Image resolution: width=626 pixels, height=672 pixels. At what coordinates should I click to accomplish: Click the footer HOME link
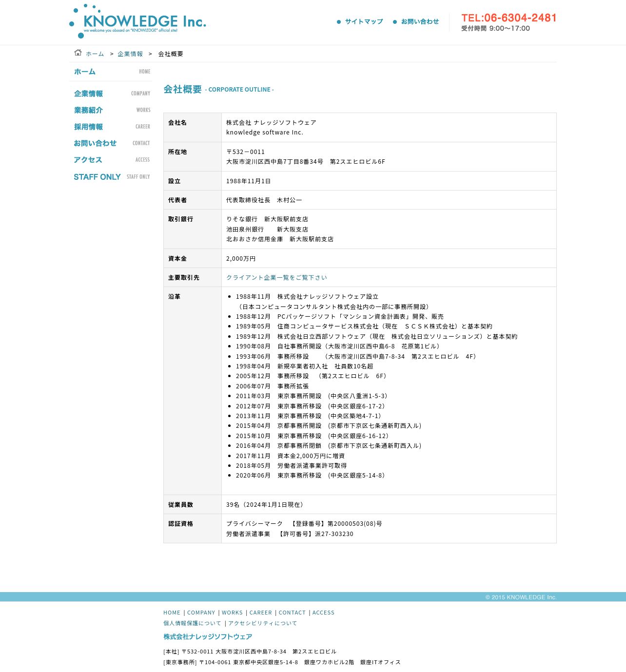click(172, 613)
